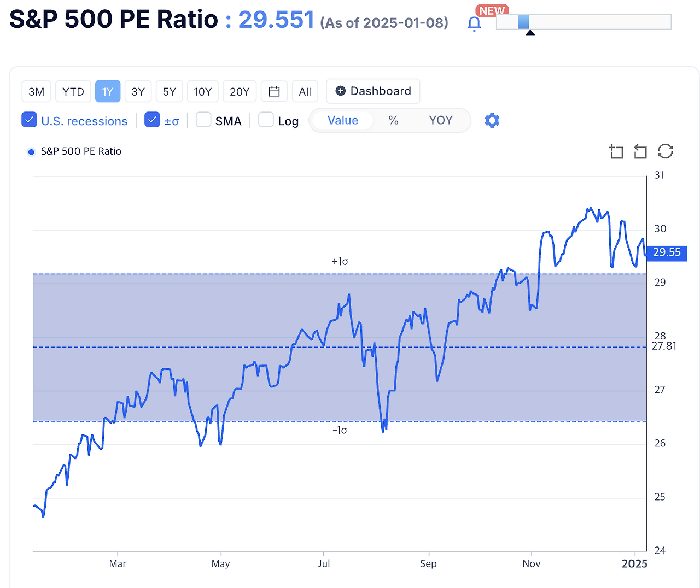Open the custom date range calendar picker
The height and width of the screenshot is (588, 700).
274,91
